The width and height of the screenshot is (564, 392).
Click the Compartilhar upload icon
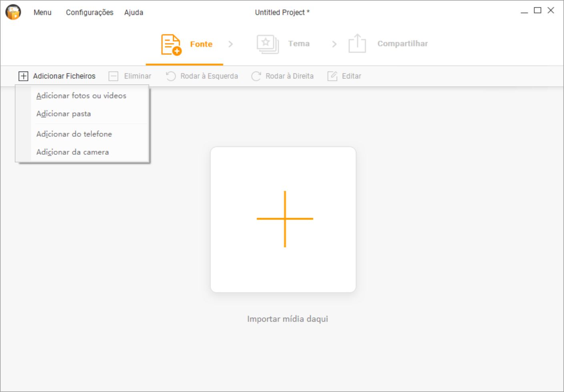[x=357, y=44]
